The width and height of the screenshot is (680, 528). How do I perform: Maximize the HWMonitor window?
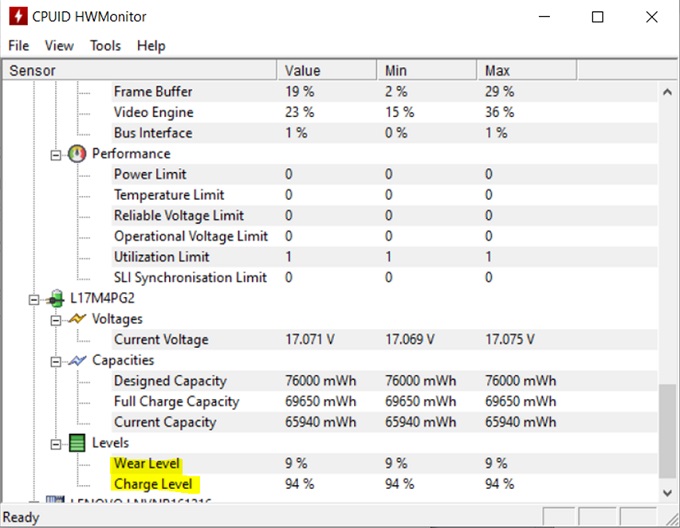point(598,17)
